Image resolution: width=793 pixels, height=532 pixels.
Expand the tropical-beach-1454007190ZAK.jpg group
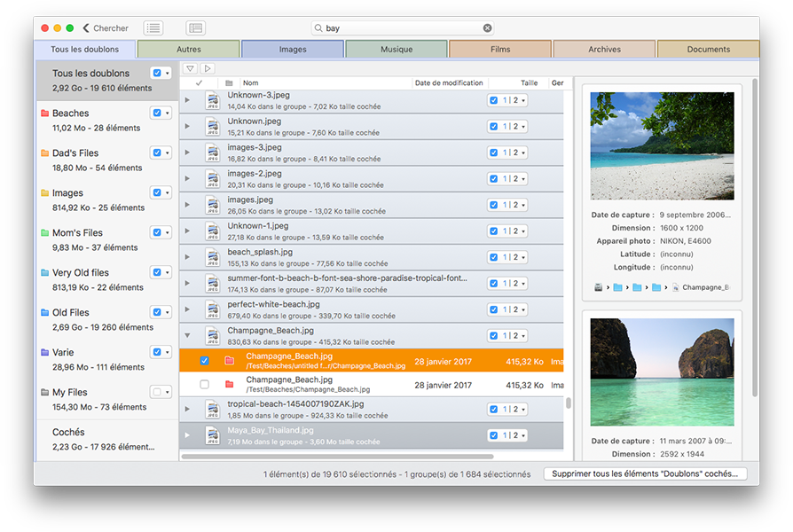[187, 409]
